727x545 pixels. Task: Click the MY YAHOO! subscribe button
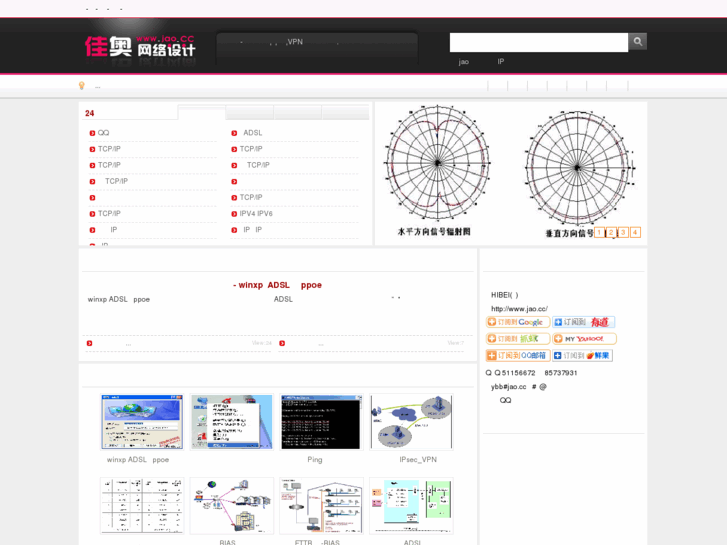click(x=584, y=339)
